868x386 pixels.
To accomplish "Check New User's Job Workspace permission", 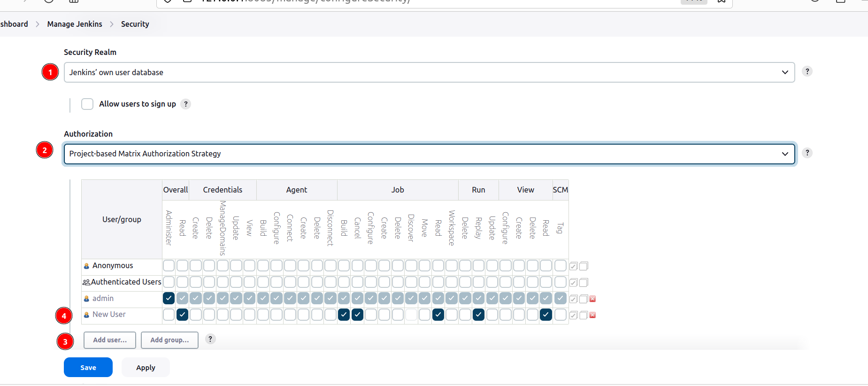I will pyautogui.click(x=452, y=315).
